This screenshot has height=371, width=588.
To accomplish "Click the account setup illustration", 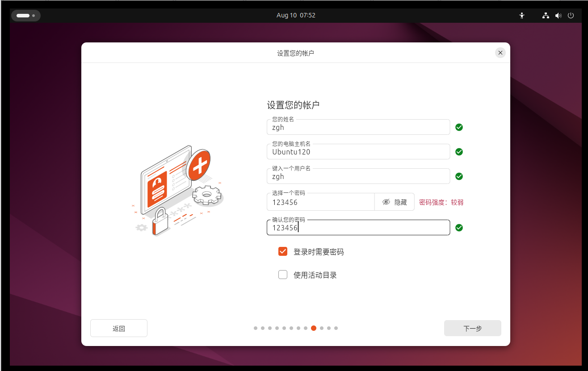I will (x=178, y=191).
